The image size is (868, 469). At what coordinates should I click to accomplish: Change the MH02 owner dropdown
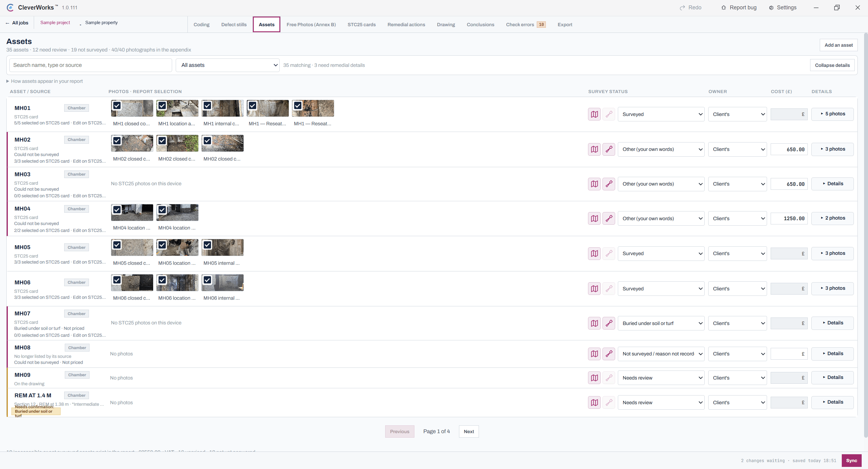pyautogui.click(x=737, y=149)
